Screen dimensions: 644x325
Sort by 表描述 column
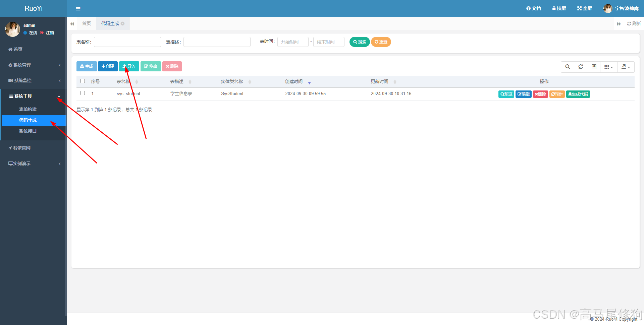(181, 82)
